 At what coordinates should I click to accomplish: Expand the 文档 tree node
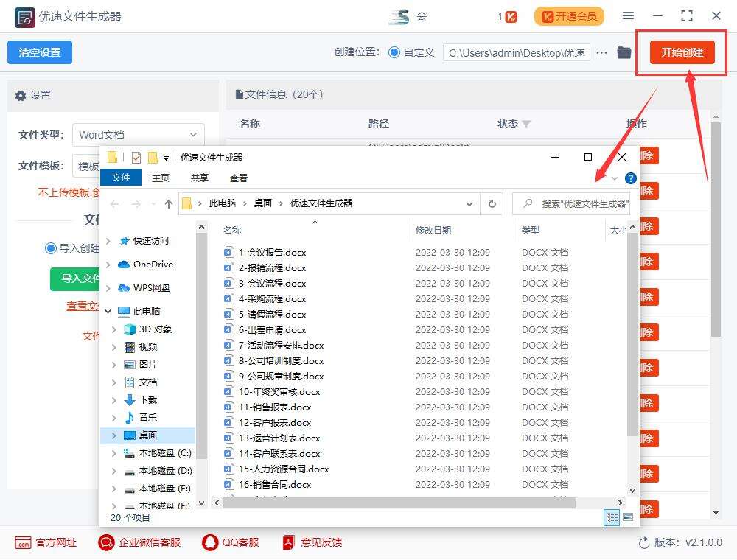point(113,382)
